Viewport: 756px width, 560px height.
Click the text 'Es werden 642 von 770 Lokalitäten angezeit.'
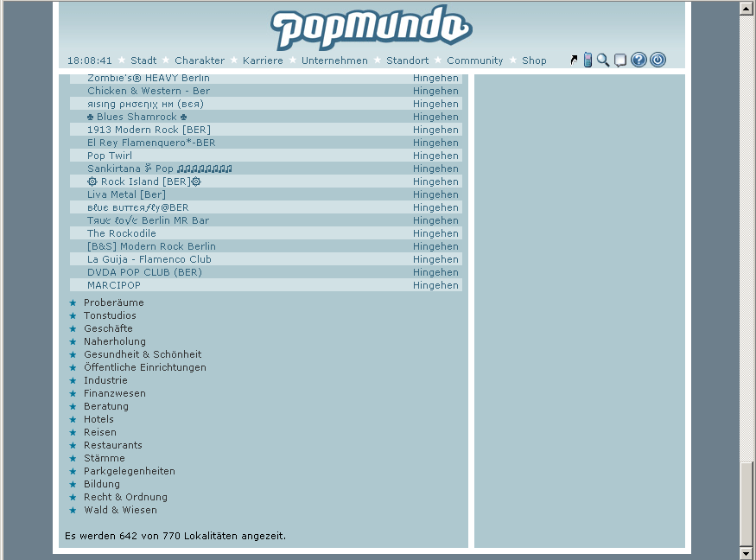tap(175, 536)
